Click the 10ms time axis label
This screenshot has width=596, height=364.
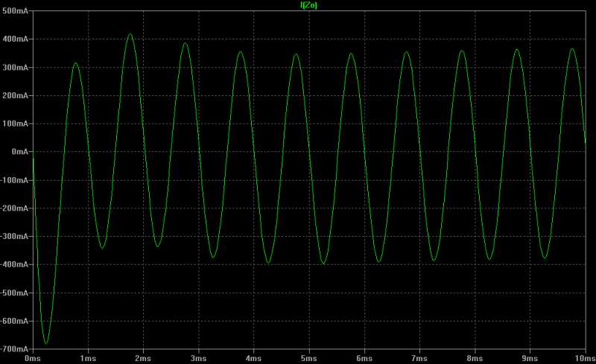click(x=585, y=358)
